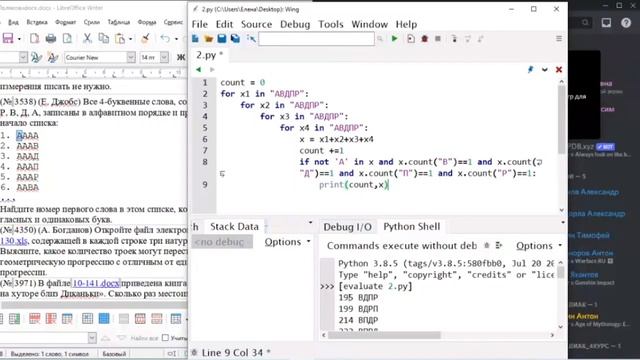640x360 pixels.
Task: Click the debug-file page icon next to play
Action: [411, 39]
